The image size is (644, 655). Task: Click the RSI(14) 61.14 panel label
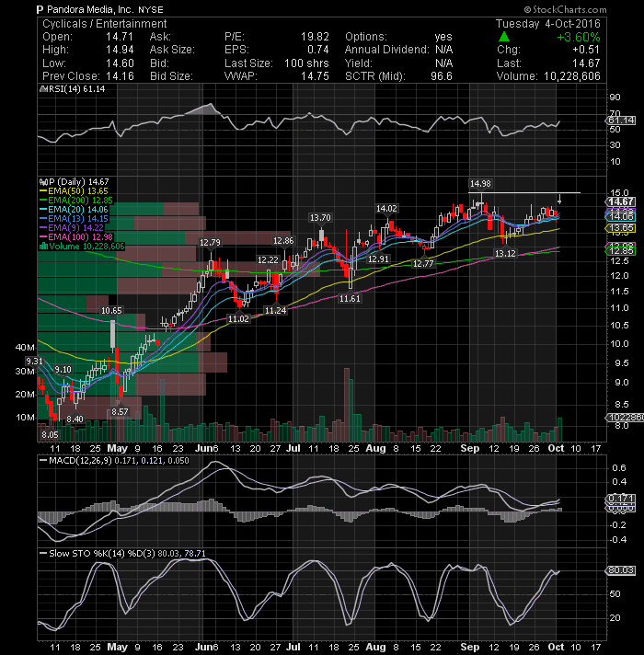76,89
